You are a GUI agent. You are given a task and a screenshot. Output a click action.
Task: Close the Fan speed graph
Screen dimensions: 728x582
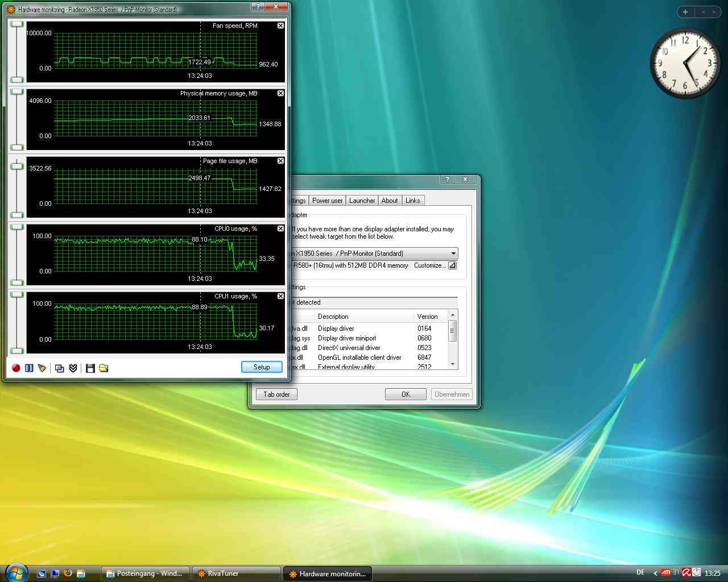(x=280, y=26)
